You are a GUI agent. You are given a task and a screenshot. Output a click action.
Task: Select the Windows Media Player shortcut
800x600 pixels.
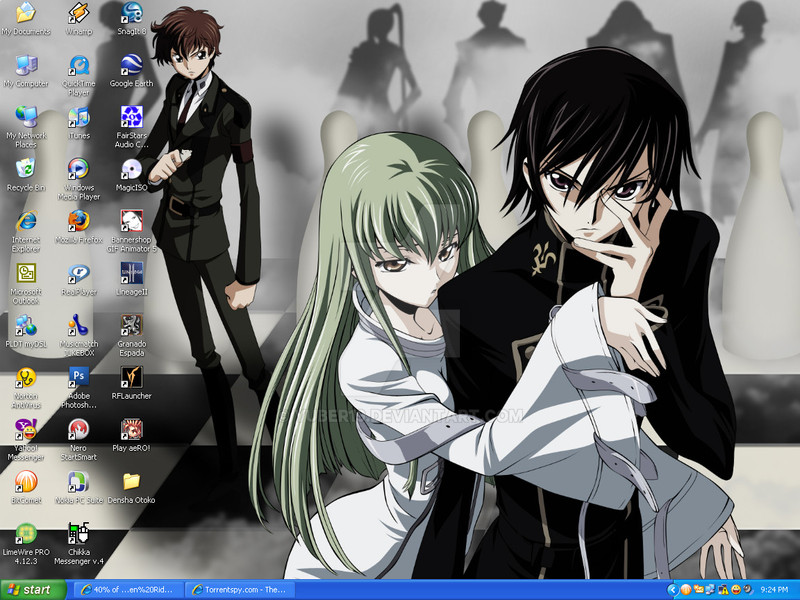pyautogui.click(x=79, y=179)
